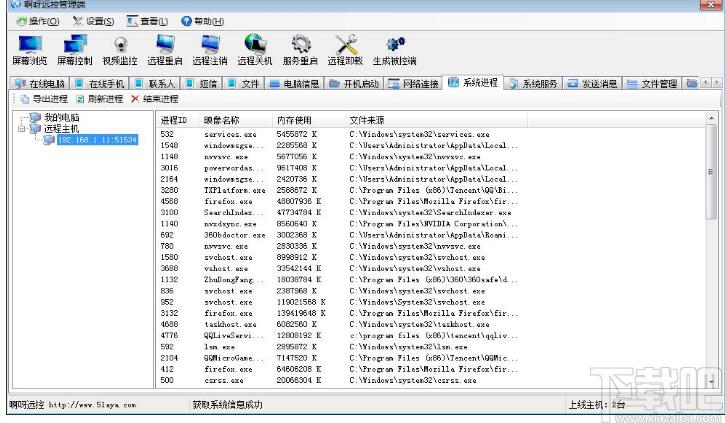725x423 pixels.
Task: Collapse the 远程主机 tree node
Action: tap(21, 129)
